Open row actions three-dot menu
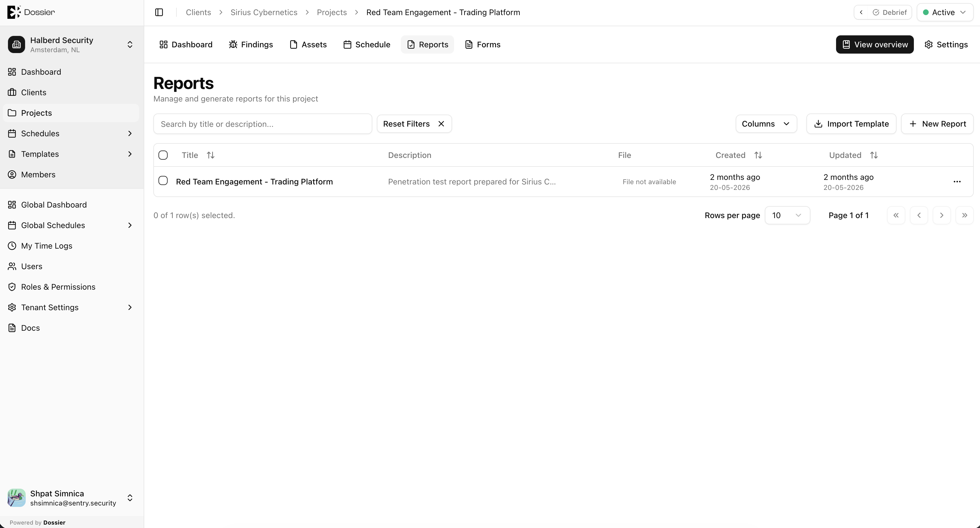 957,182
